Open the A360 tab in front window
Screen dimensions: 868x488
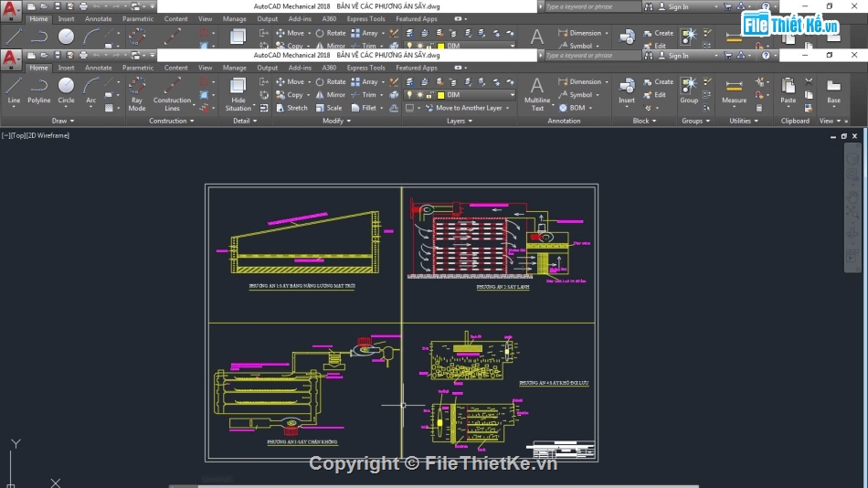(329, 68)
